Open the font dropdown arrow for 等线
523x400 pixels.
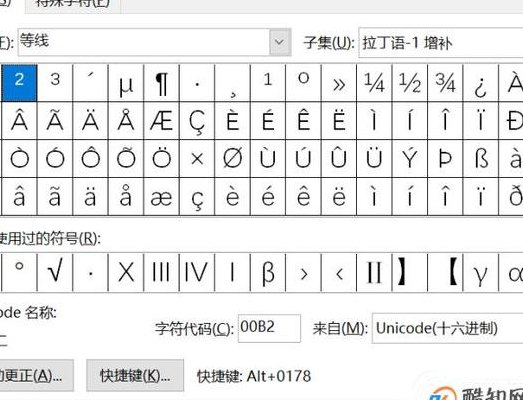coord(280,42)
